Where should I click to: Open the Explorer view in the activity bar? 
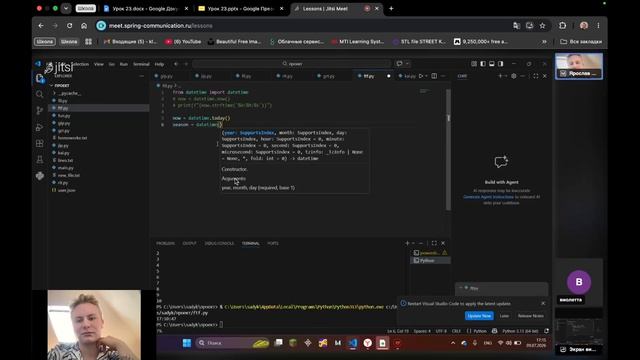[x=40, y=78]
